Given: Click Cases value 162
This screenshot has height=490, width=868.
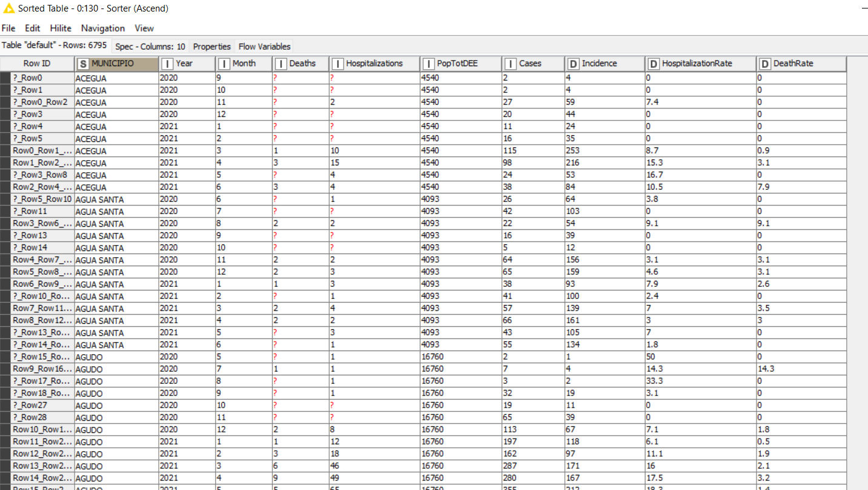Looking at the screenshot, I should (x=533, y=454).
